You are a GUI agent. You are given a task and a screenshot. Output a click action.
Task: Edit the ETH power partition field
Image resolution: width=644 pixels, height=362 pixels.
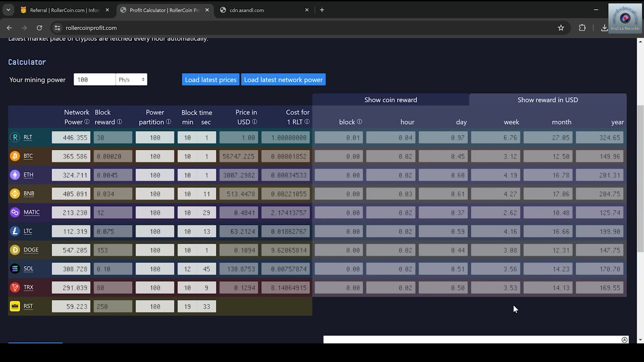[x=155, y=175]
